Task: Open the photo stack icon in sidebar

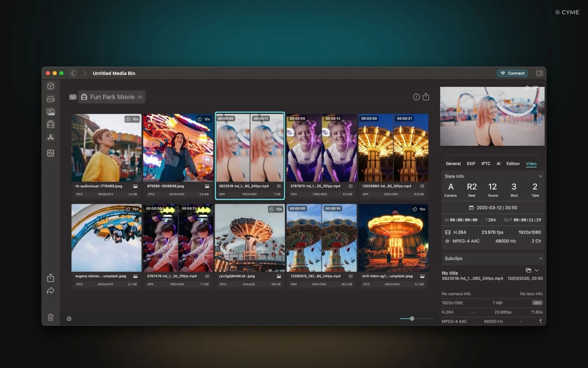Action: point(51,112)
